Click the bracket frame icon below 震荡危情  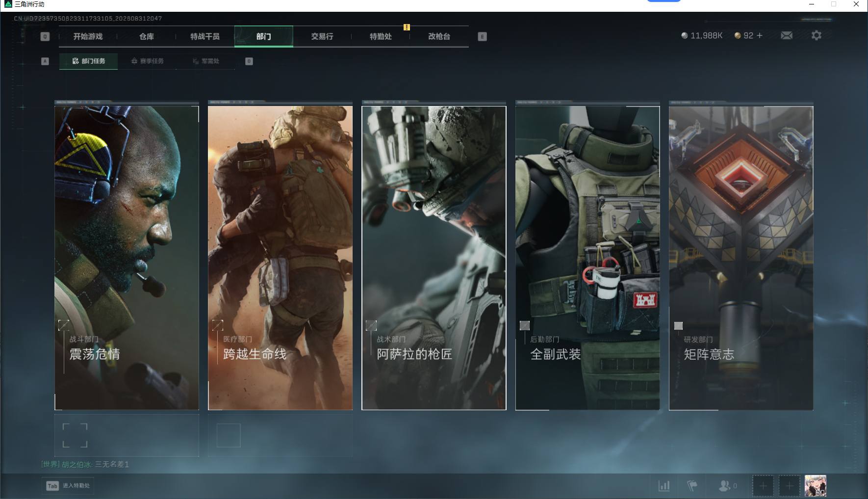tap(75, 436)
